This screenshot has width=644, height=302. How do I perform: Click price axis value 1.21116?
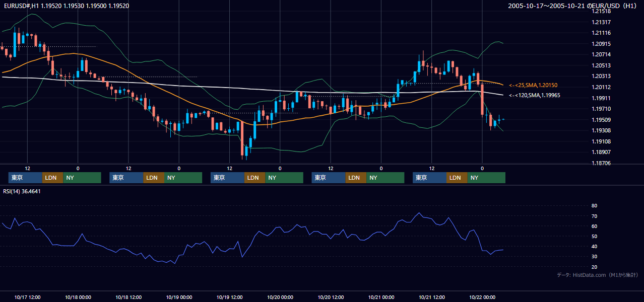point(602,33)
